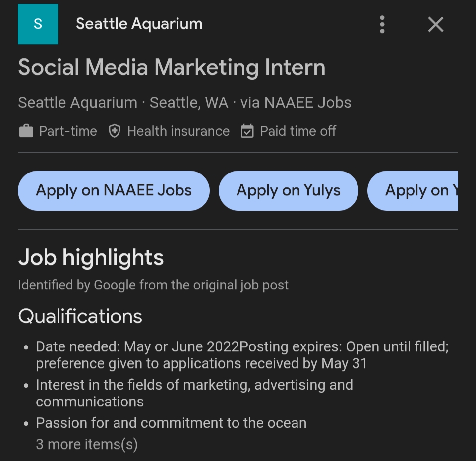Click the via NAAEE Jobs source text

point(296,103)
